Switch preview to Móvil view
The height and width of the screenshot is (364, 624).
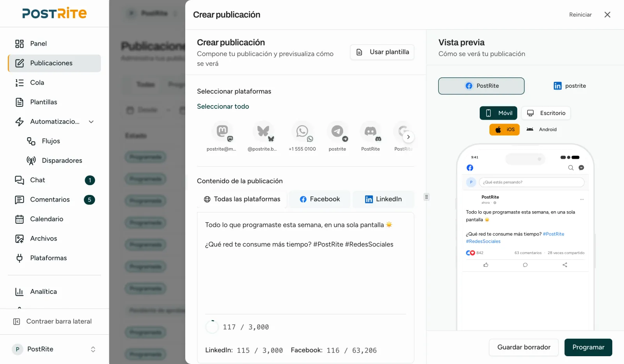(x=498, y=113)
